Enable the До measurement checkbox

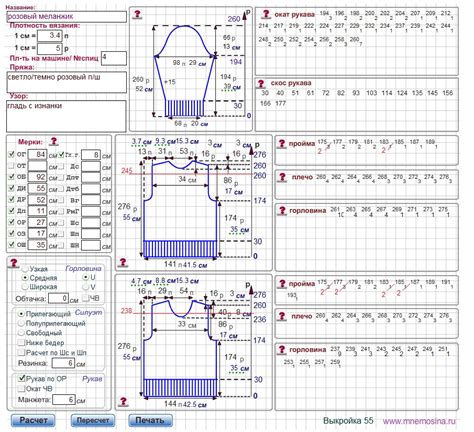coord(61,166)
